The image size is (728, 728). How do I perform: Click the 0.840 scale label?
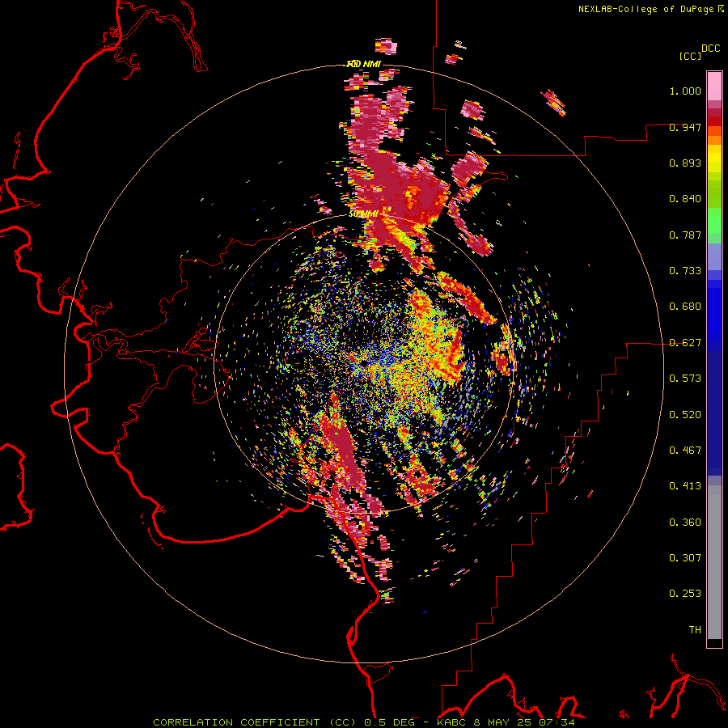pyautogui.click(x=685, y=199)
